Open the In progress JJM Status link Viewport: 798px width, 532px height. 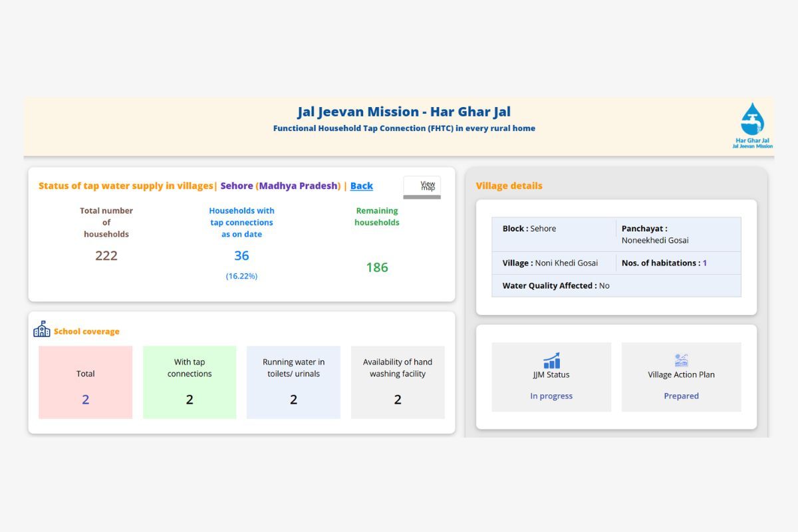pyautogui.click(x=551, y=396)
